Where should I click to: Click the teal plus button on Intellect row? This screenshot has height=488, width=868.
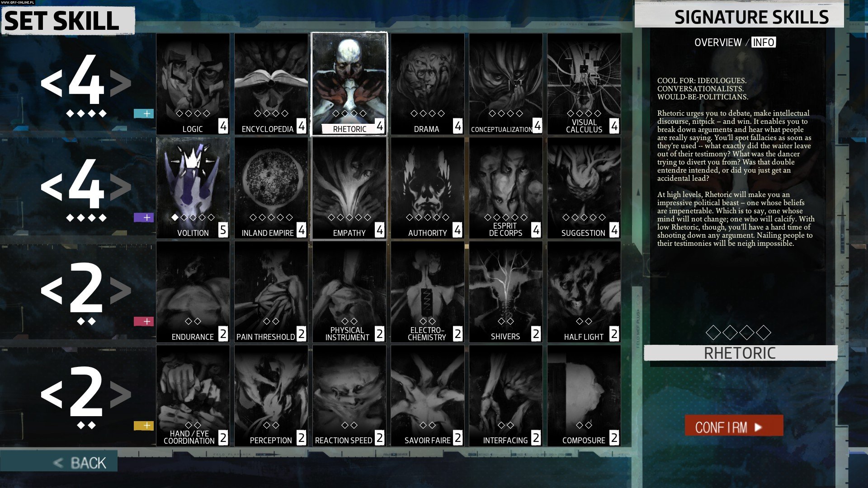pos(144,114)
